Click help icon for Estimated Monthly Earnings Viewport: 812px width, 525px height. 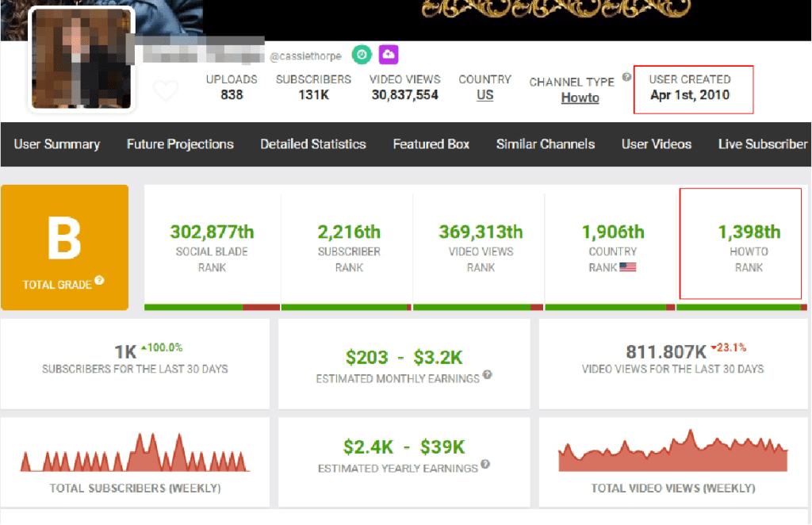coord(487,375)
